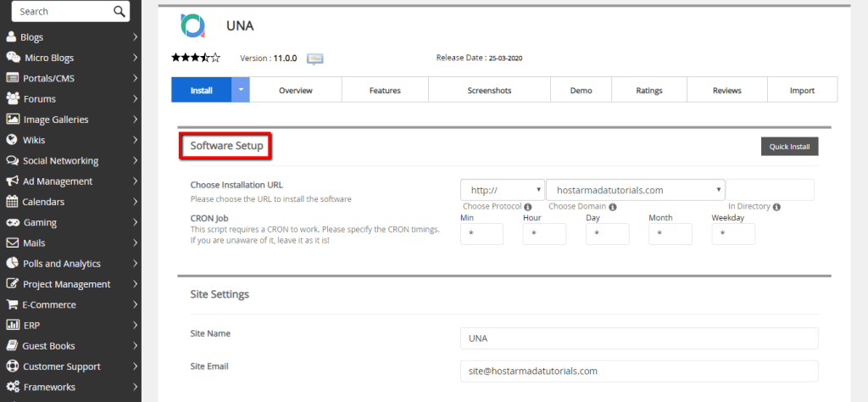868x402 pixels.
Task: Click the Guest Books icon
Action: click(12, 345)
